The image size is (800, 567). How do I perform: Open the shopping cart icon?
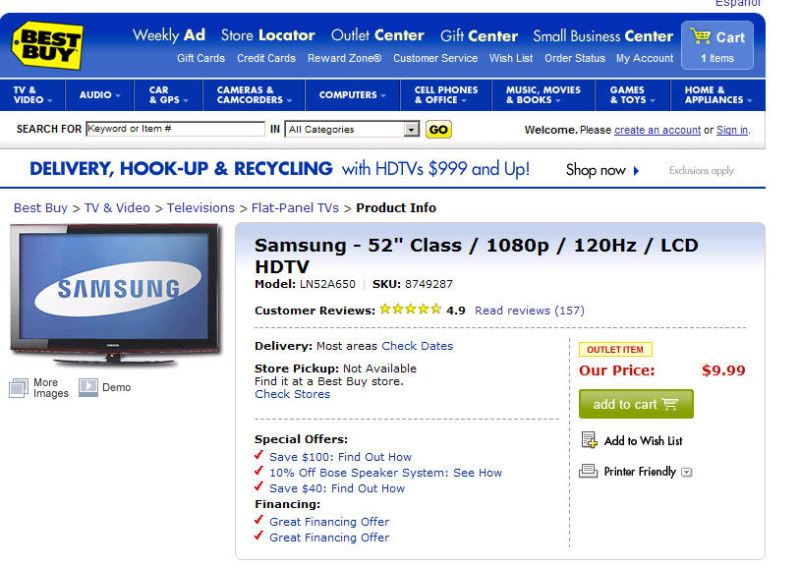701,37
